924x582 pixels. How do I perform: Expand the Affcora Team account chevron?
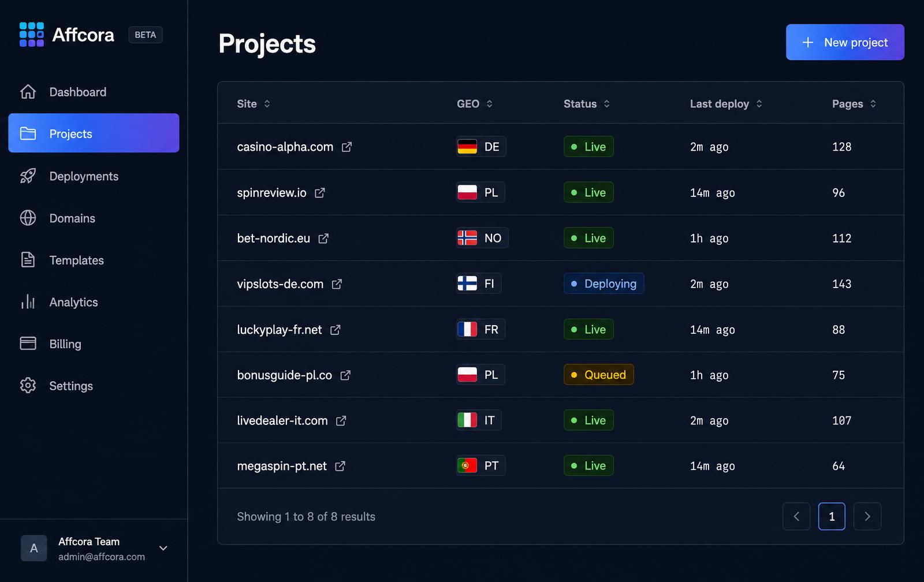(163, 549)
